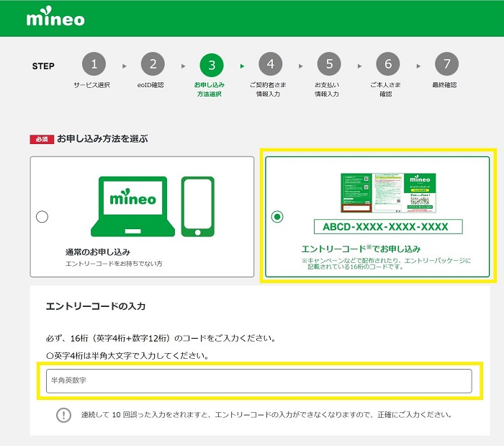Click the exclamation warning icon
Screen dimensions: 504x446
pyautogui.click(x=63, y=415)
